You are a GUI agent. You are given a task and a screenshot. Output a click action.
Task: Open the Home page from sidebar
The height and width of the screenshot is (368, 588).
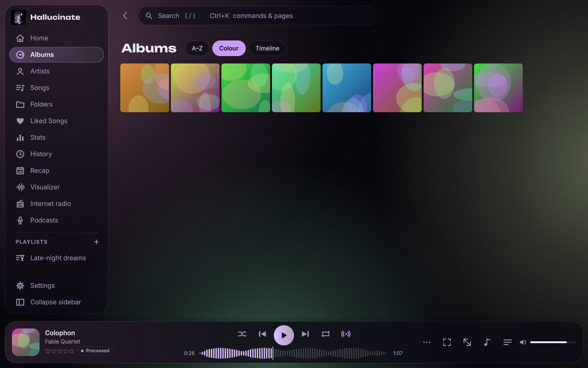(x=56, y=38)
